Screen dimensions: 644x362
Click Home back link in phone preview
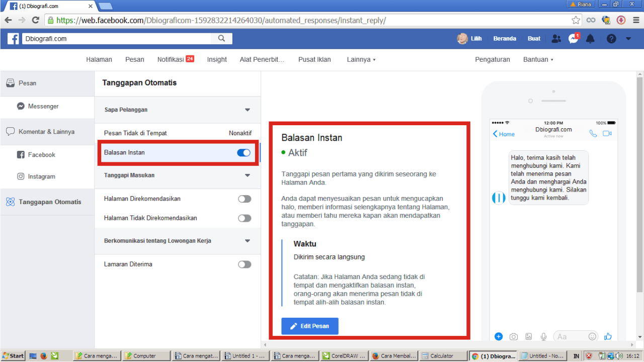pyautogui.click(x=504, y=134)
